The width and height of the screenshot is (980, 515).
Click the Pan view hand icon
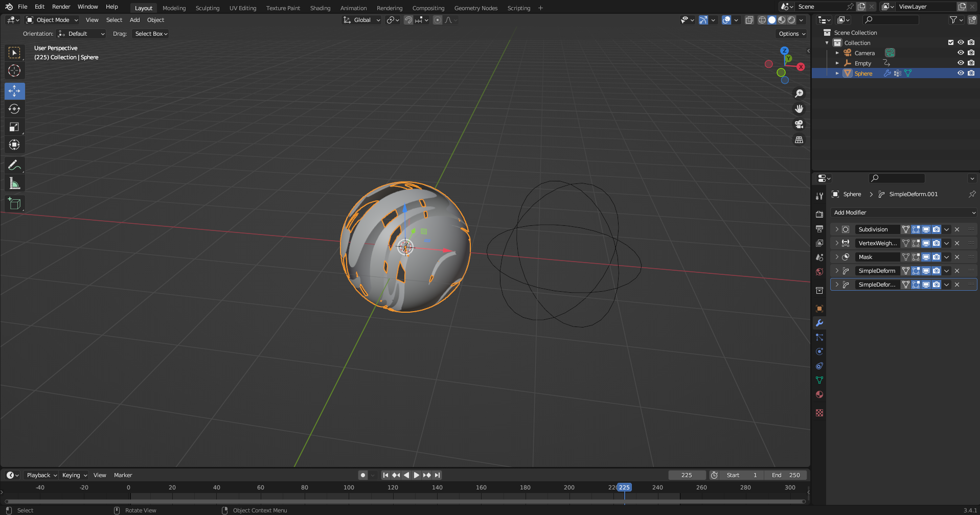[x=799, y=109]
